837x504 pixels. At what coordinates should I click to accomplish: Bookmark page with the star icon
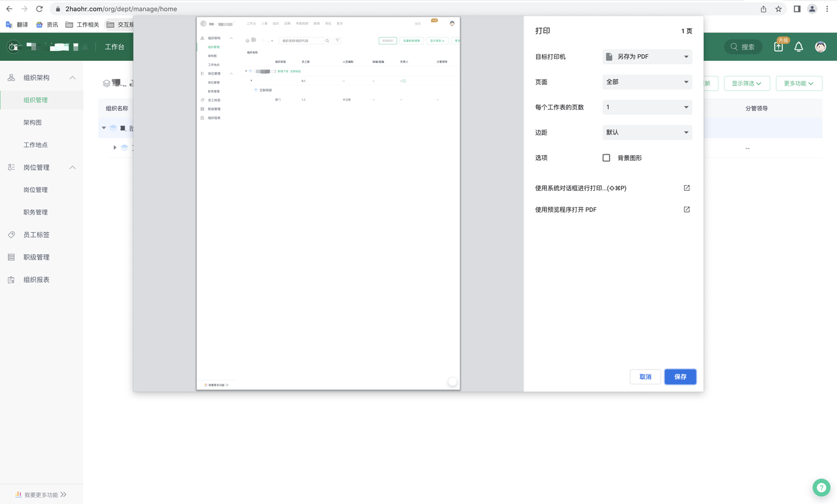[x=778, y=9]
